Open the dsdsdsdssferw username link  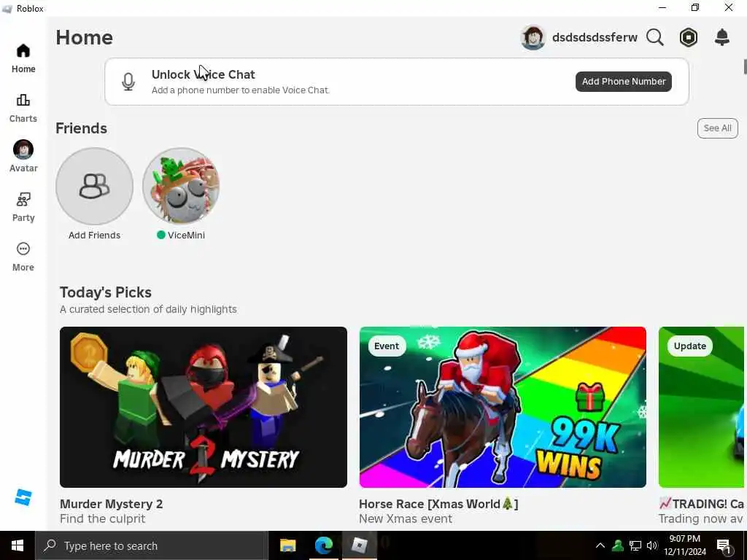pyautogui.click(x=595, y=37)
